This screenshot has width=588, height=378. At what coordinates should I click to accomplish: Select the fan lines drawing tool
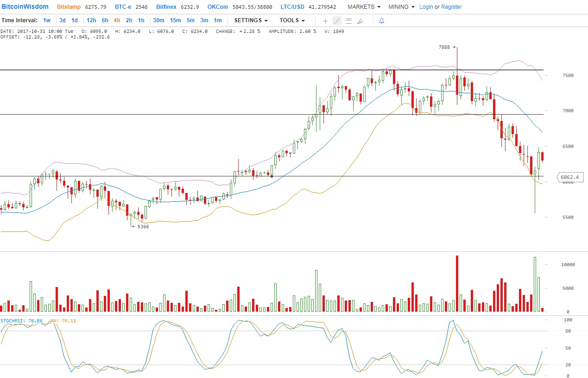pos(360,21)
